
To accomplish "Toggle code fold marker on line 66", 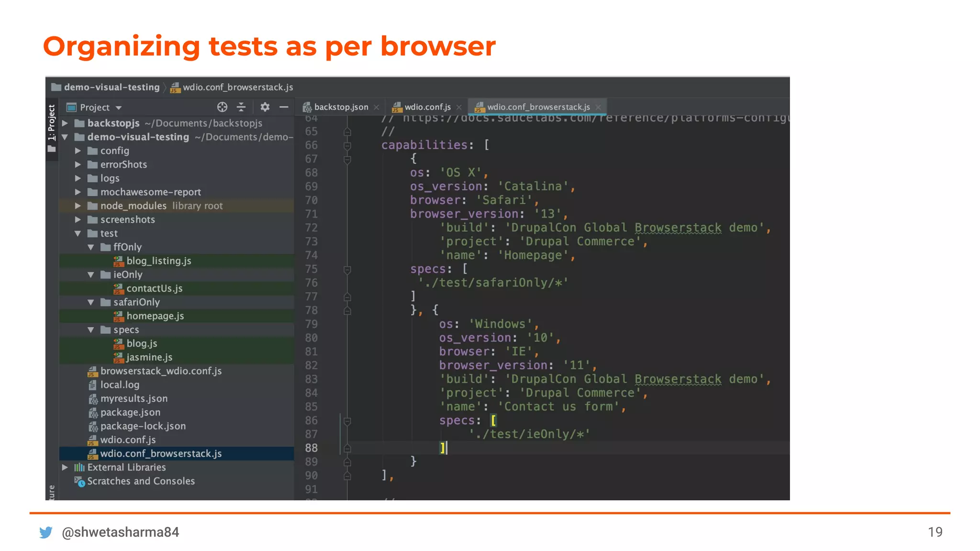I will pos(347,145).
